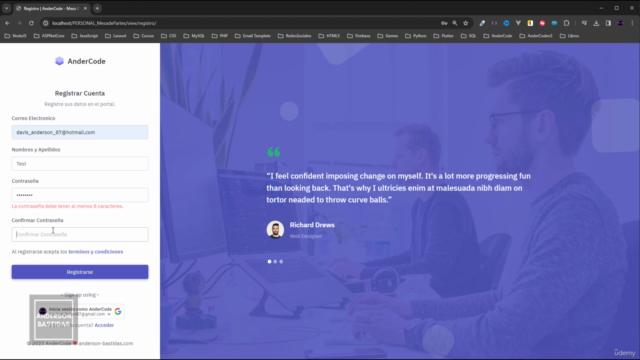
Task: Open the Firebase bookmarks folder
Action: 359,36
